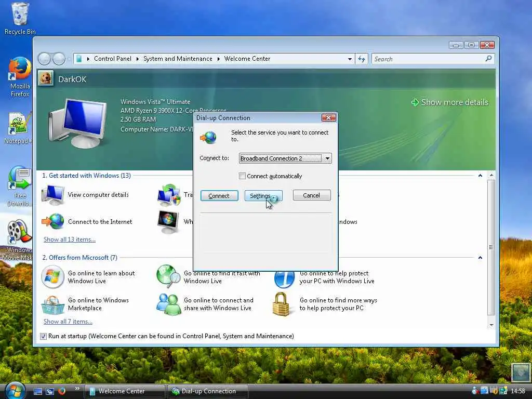Click the find it fast magnifier globe icon
The image size is (532, 399).
pos(169,276)
